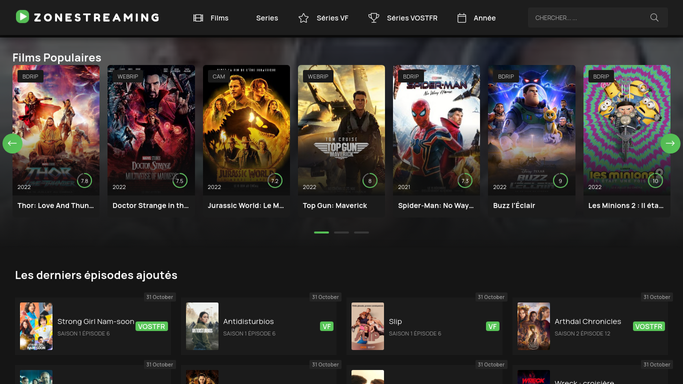Open the Les Minions poster
The width and height of the screenshot is (683, 384).
pyautogui.click(x=627, y=130)
